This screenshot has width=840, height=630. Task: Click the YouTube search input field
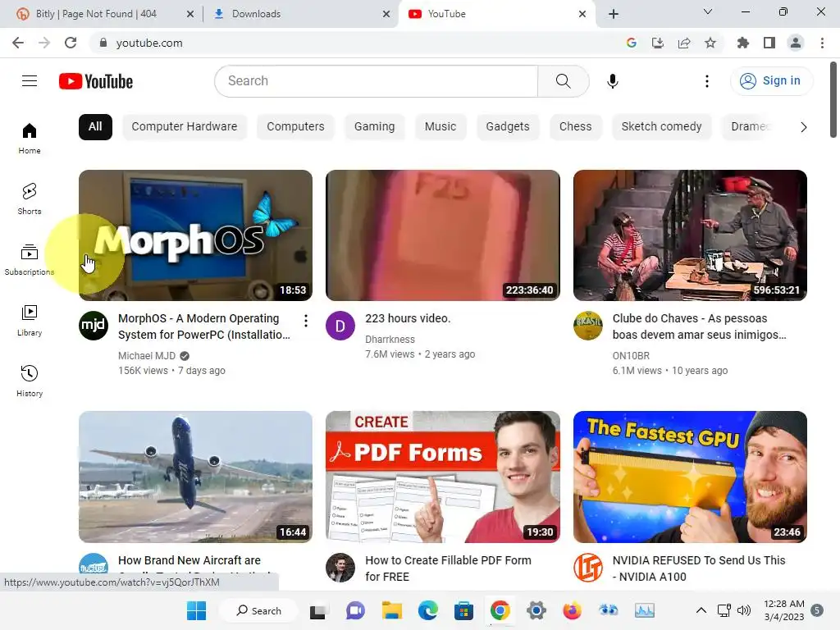[377, 81]
